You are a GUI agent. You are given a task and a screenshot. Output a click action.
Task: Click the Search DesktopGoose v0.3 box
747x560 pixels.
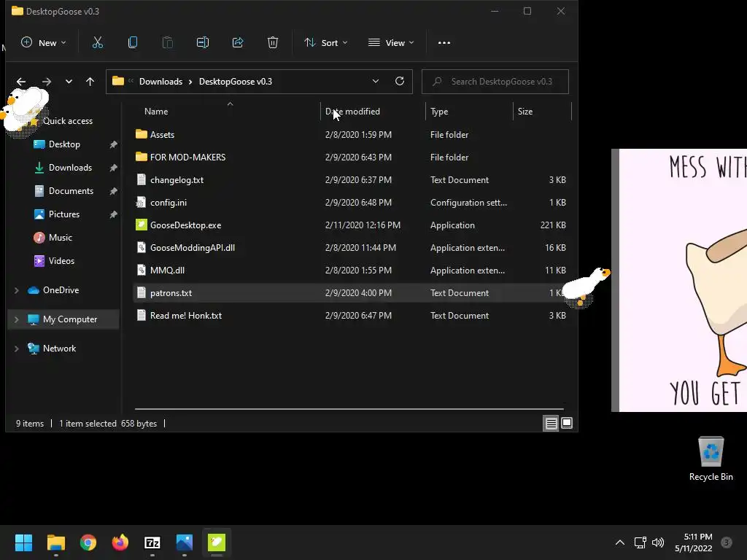(495, 82)
